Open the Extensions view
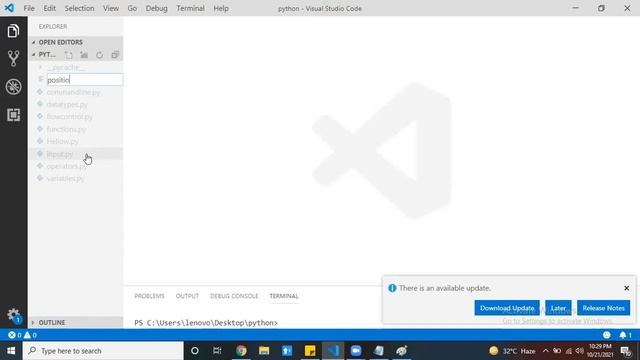This screenshot has height=360, width=640. click(13, 115)
